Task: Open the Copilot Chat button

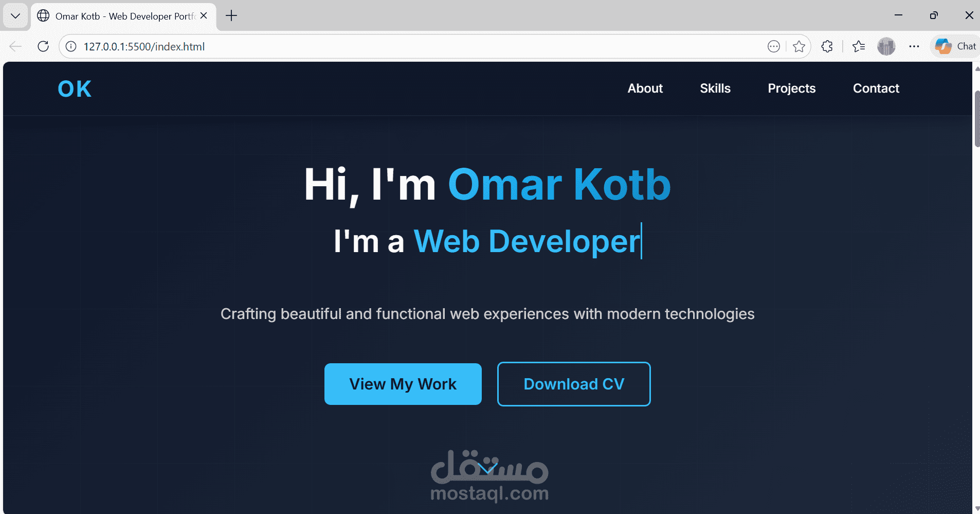Action: point(955,46)
